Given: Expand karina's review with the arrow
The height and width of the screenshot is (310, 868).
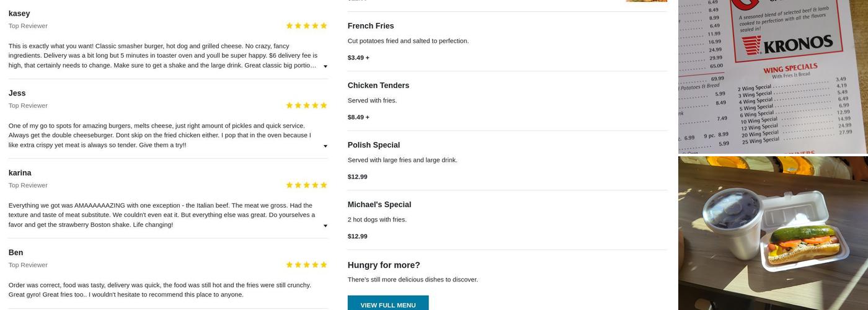Looking at the screenshot, I should click(x=325, y=226).
